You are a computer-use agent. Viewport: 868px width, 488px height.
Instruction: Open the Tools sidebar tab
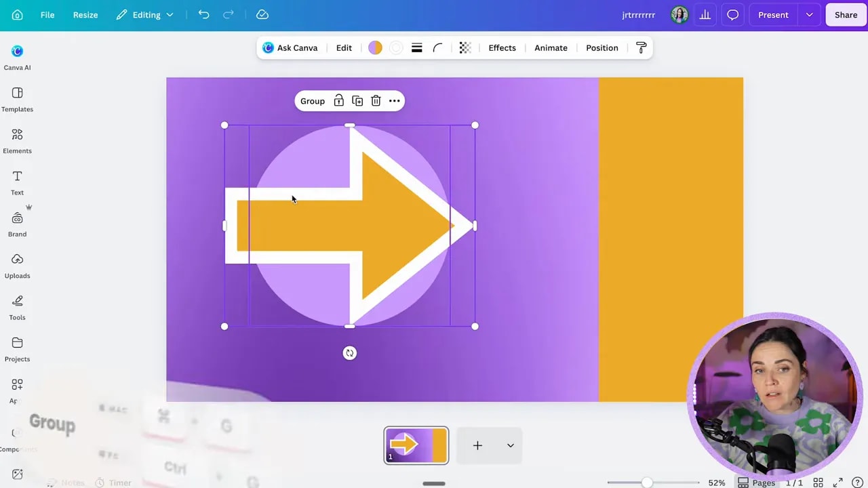pos(17,308)
